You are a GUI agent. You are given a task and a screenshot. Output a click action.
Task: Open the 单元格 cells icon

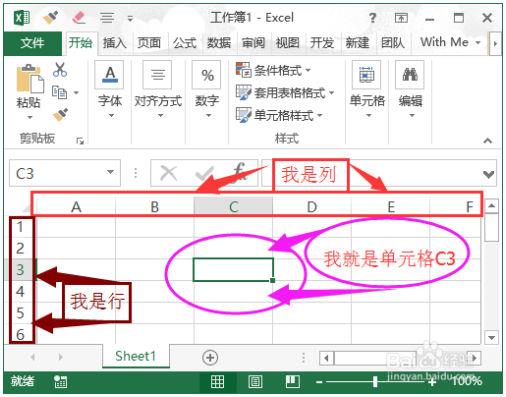click(x=366, y=75)
